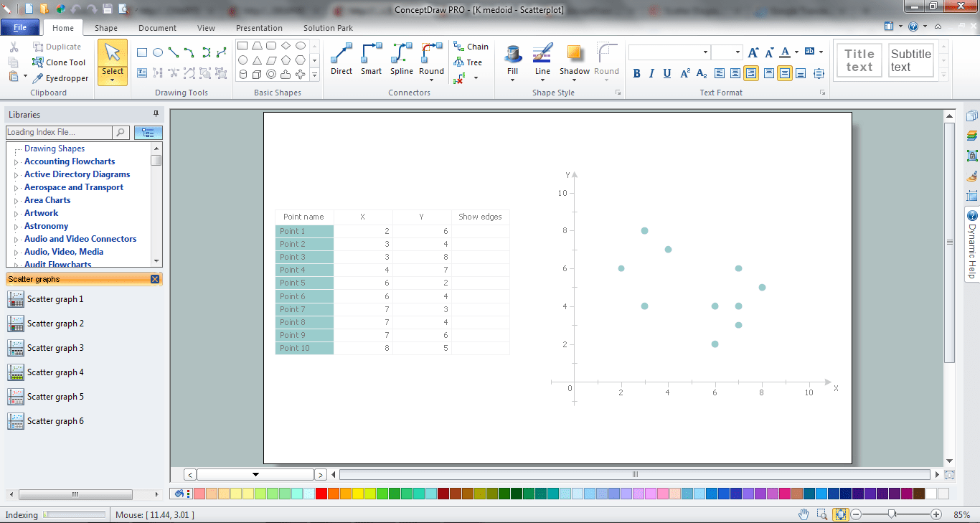Pick the red color swatch
Screen dimensions: 980x523
coord(321,494)
